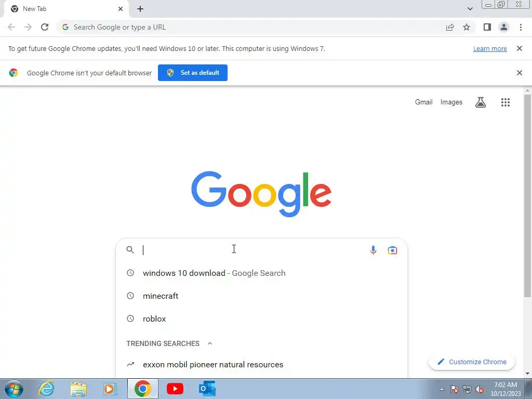The width and height of the screenshot is (532, 399).
Task: Open the Google apps grid icon
Action: 505,102
